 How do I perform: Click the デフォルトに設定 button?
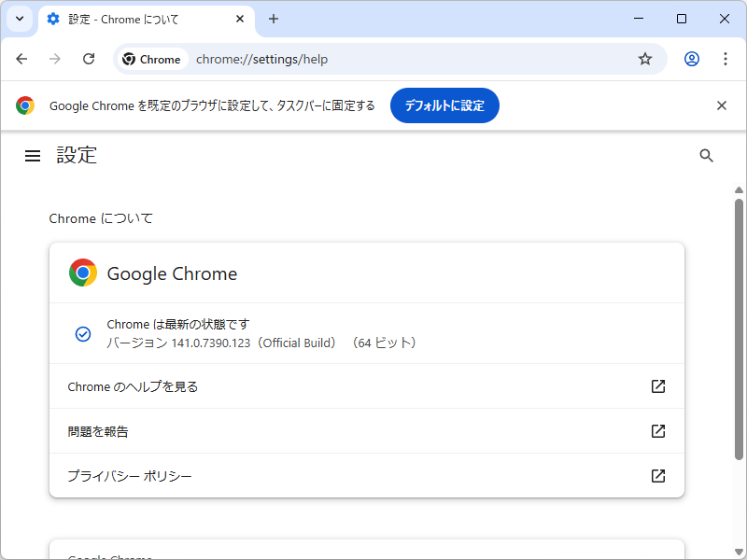pyautogui.click(x=444, y=105)
